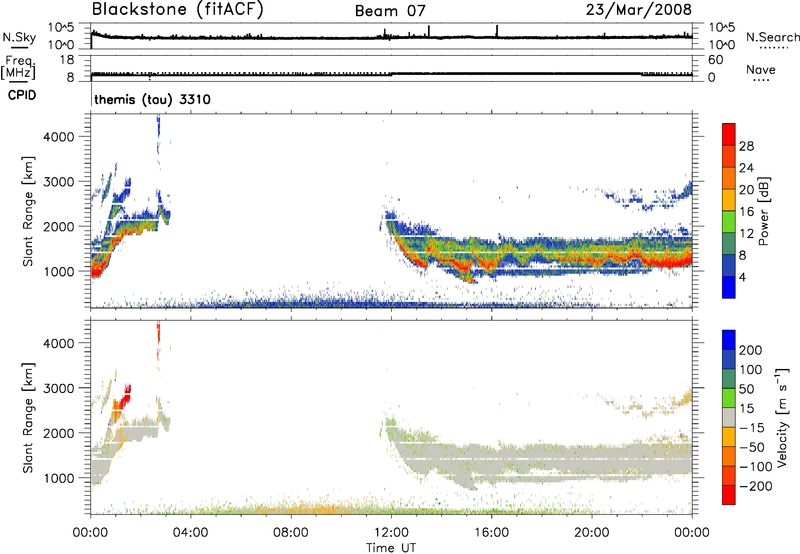The image size is (800, 554).
Task: Click the '60' tick on the Nave axis
Action: pyautogui.click(x=716, y=60)
